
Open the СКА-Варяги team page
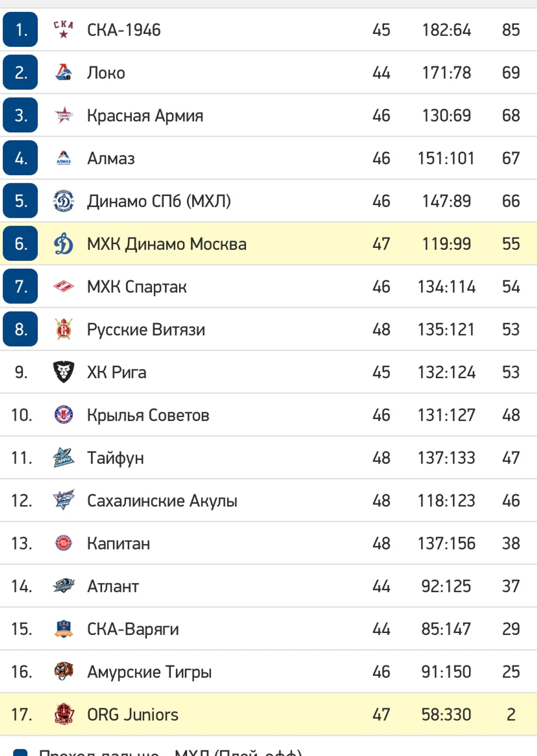(133, 629)
